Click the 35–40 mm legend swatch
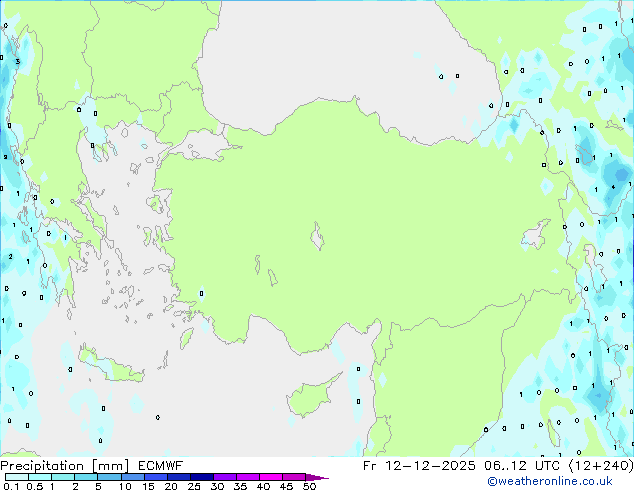Viewport: 634px width, 490px height. [x=247, y=477]
